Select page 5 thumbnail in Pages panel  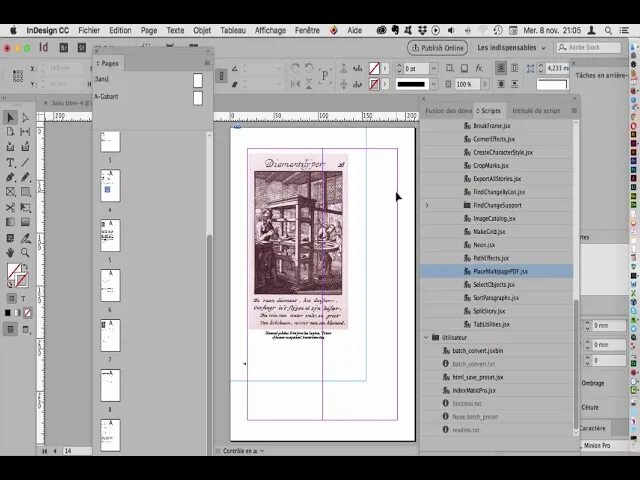click(x=110, y=235)
